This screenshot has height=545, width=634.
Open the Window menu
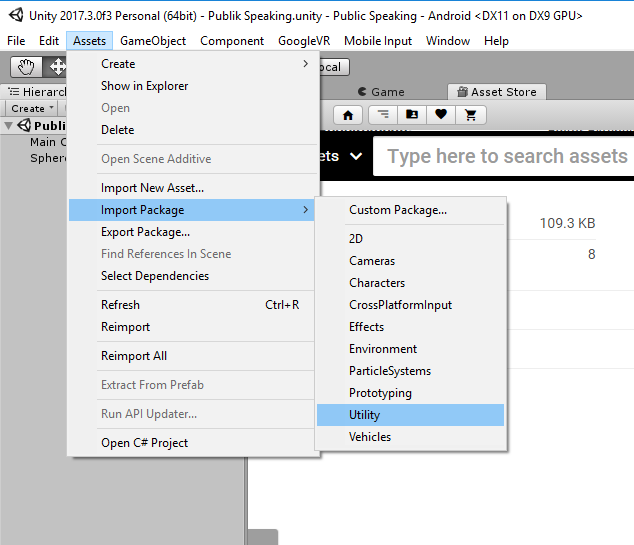tap(448, 41)
